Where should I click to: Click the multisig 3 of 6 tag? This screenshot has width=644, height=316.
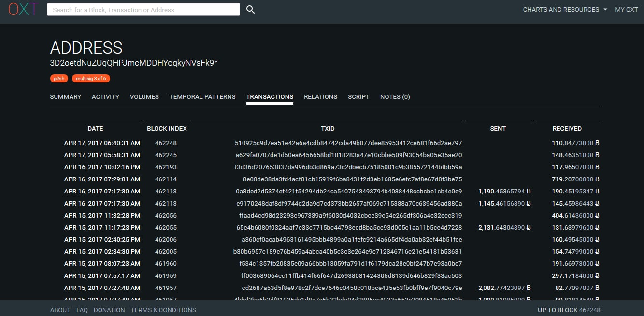click(91, 78)
